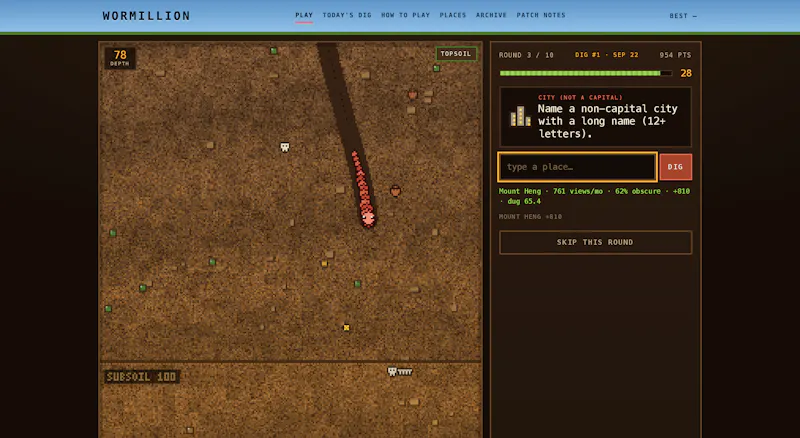Click the skull with bones in subsoil

point(399,372)
